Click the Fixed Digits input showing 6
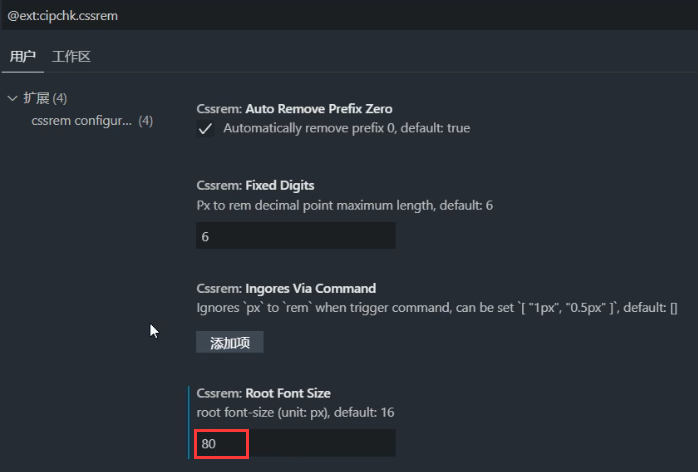This screenshot has width=698, height=472. coord(295,236)
